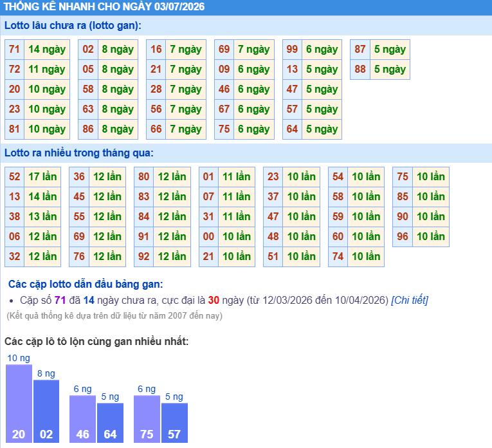Viewport: 492px width, 448px height.
Task: Select the bar labeled 46
Action: pyautogui.click(x=82, y=419)
